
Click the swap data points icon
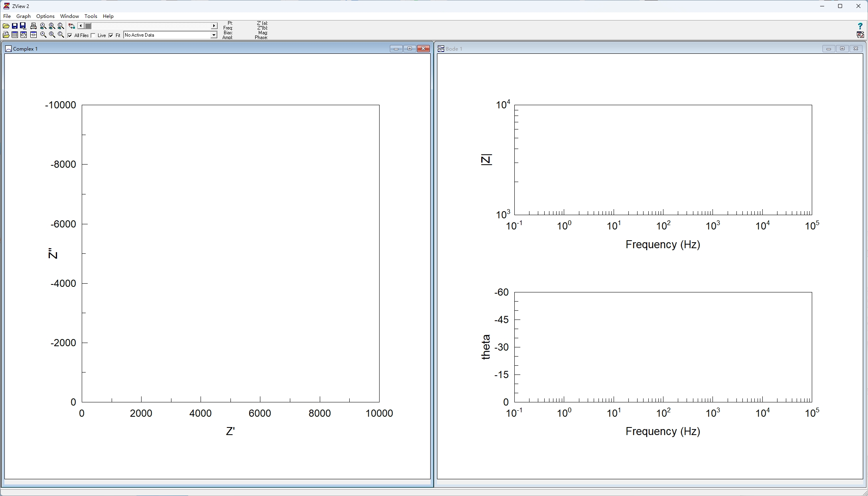tap(72, 26)
